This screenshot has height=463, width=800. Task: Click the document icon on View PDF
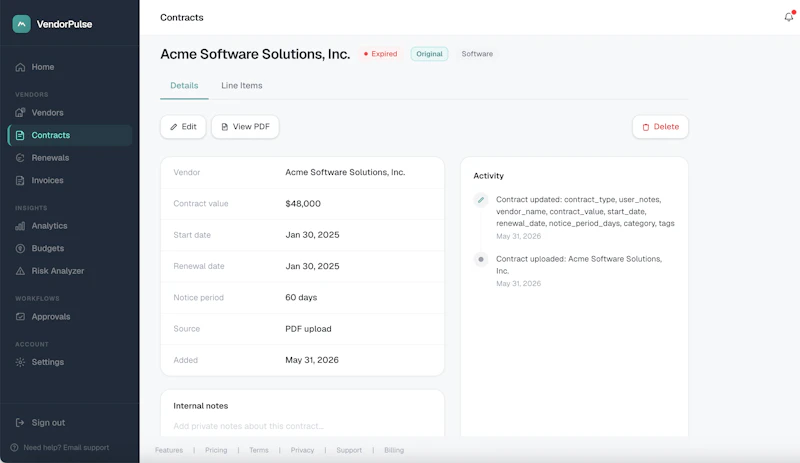pyautogui.click(x=224, y=127)
